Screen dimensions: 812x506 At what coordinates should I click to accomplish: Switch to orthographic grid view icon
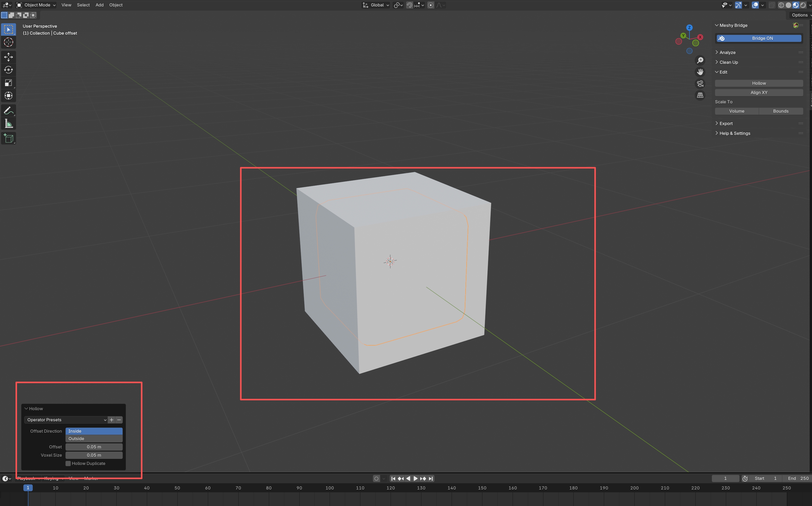[x=700, y=95]
